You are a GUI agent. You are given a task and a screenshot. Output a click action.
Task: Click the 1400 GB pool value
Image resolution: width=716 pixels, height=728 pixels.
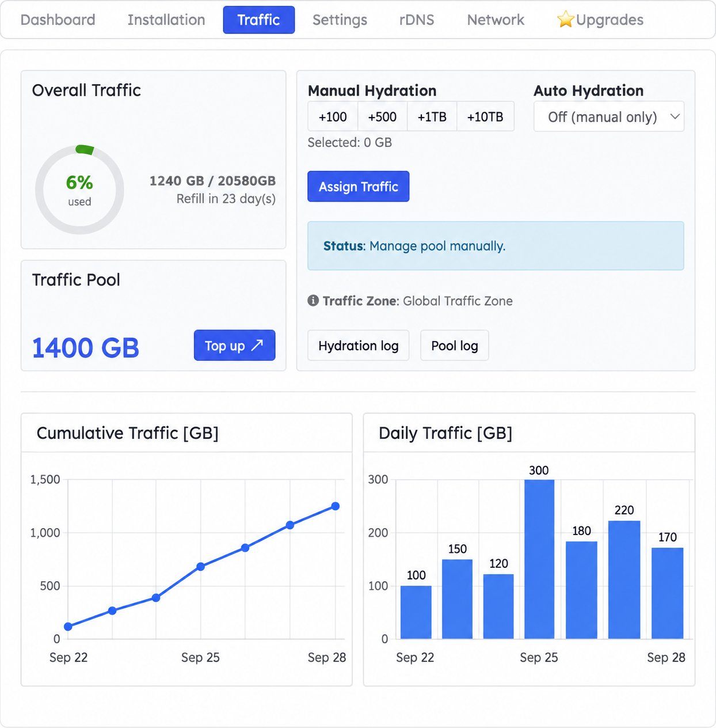click(86, 348)
